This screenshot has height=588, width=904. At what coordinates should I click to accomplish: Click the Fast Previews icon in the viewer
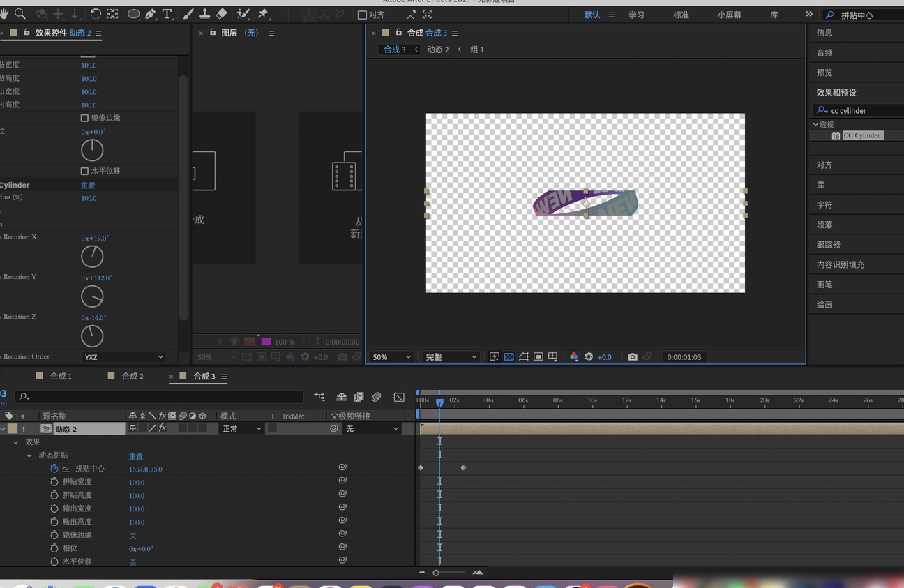point(495,356)
